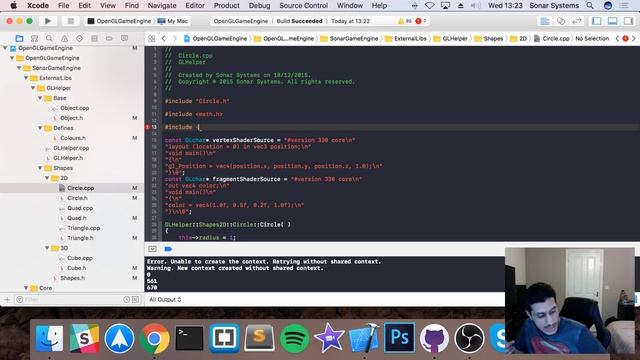Image resolution: width=640 pixels, height=360 pixels.
Task: Open Photoshop from the Dock
Action: pos(399,338)
